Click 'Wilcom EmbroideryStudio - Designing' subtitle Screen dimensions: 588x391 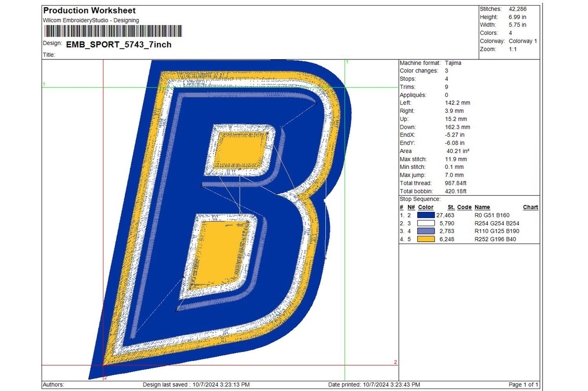[91, 20]
